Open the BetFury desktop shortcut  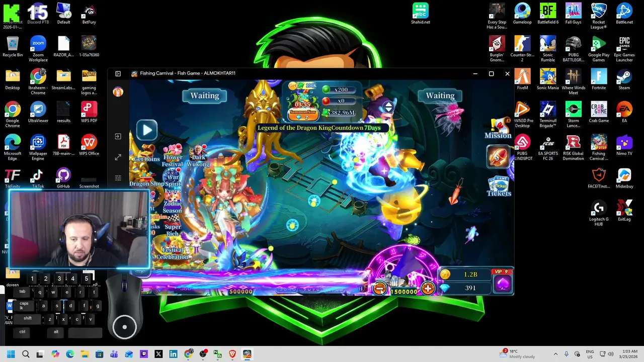(x=89, y=14)
